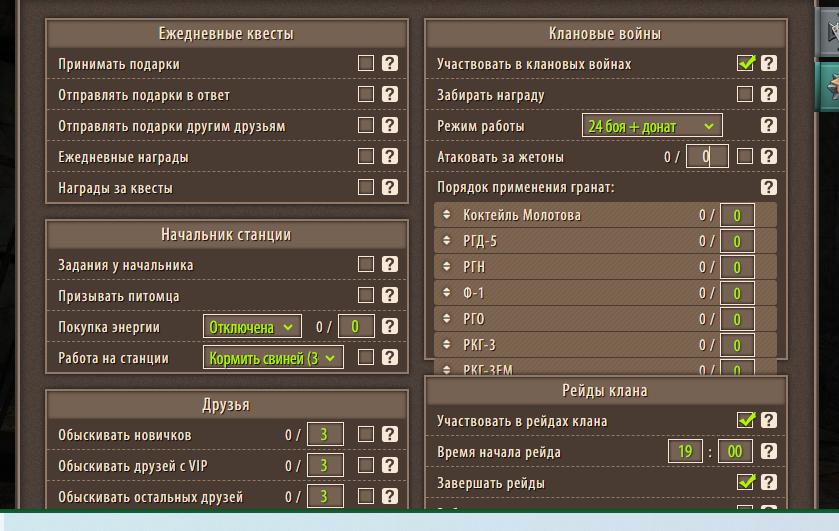This screenshot has height=531, width=839.
Task: Open Режим работы dropdown 24 боя + донат
Action: click(652, 126)
